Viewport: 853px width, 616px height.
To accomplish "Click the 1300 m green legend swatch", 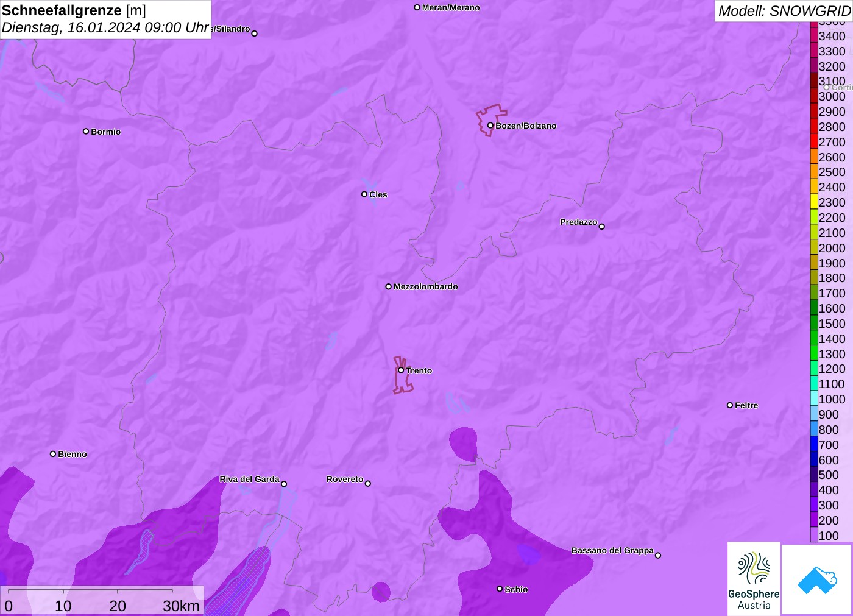I will [x=814, y=353].
